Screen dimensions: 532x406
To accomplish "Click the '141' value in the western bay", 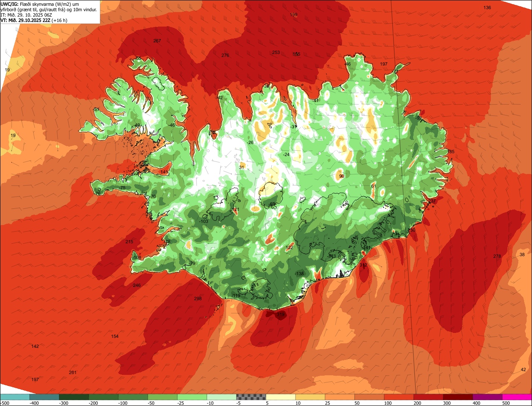I will 164,172.
